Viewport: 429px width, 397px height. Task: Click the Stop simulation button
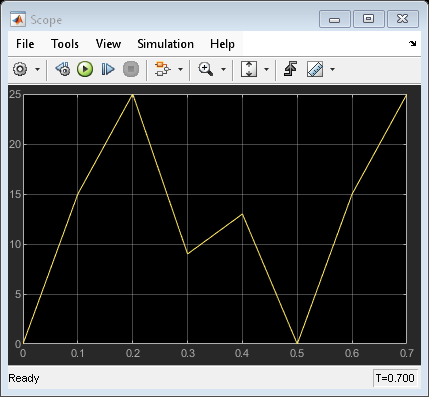tap(131, 69)
